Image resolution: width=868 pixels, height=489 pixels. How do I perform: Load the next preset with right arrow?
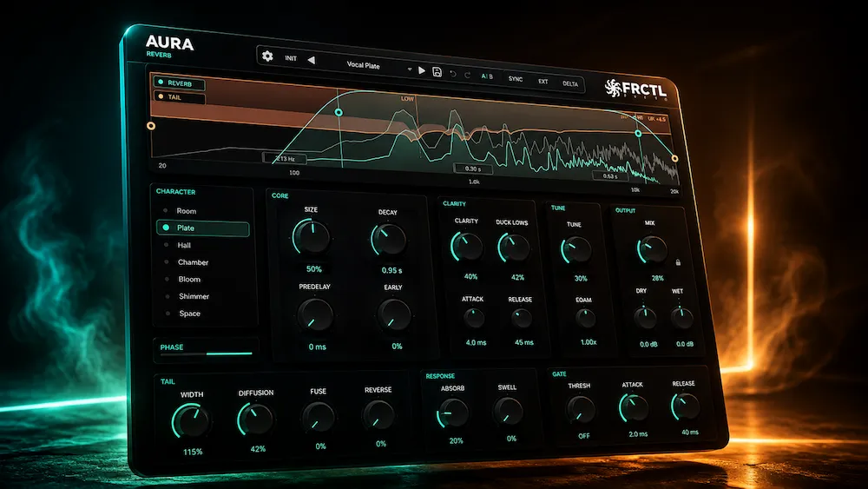click(422, 70)
